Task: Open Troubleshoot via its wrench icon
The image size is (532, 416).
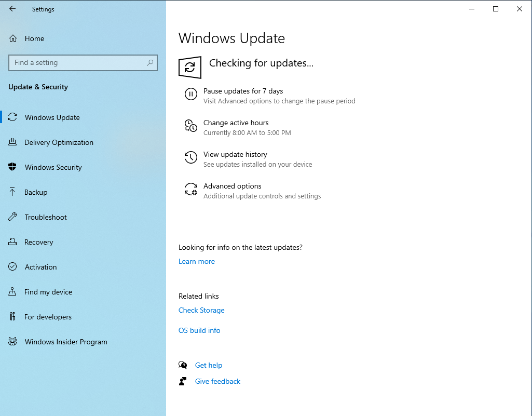Action: tap(12, 217)
